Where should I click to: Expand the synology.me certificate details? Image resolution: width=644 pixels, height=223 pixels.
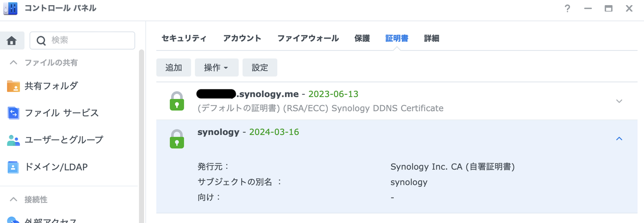coord(619,101)
